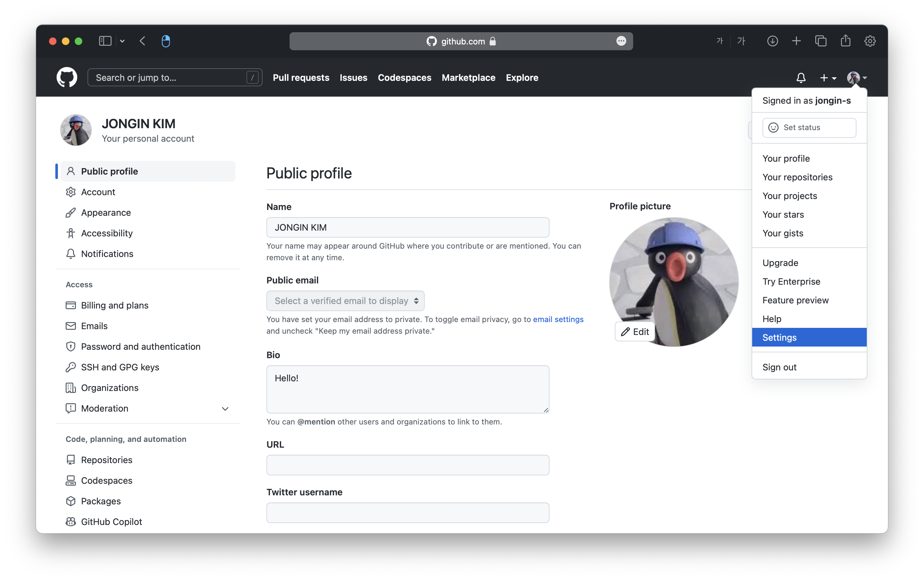The height and width of the screenshot is (581, 924).
Task: Go to SSH and GPG keys
Action: pyautogui.click(x=120, y=367)
